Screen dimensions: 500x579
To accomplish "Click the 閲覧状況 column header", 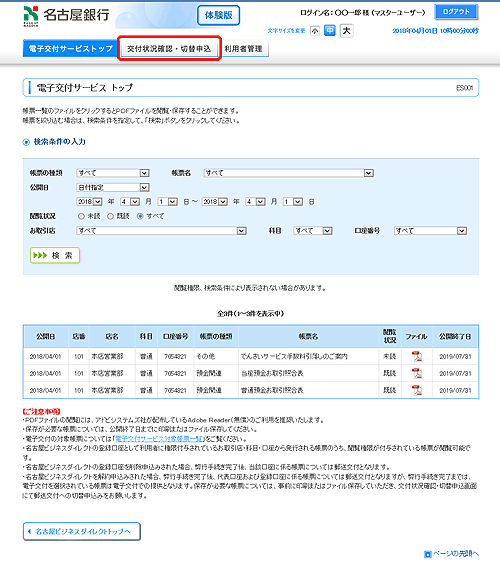I will point(390,336).
